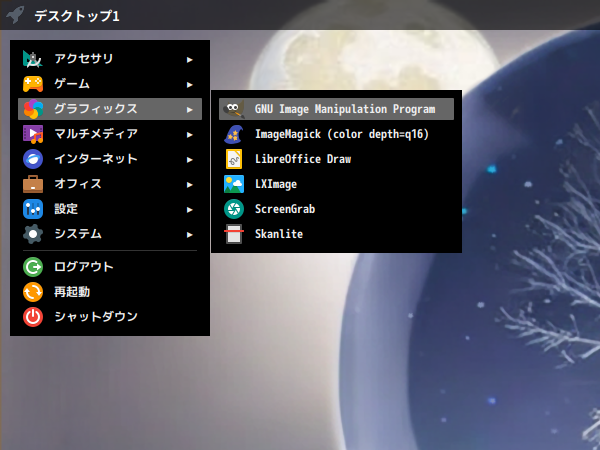Viewport: 600px width, 450px height.
Task: Click the green ログアウト icon
Action: [x=33, y=267]
